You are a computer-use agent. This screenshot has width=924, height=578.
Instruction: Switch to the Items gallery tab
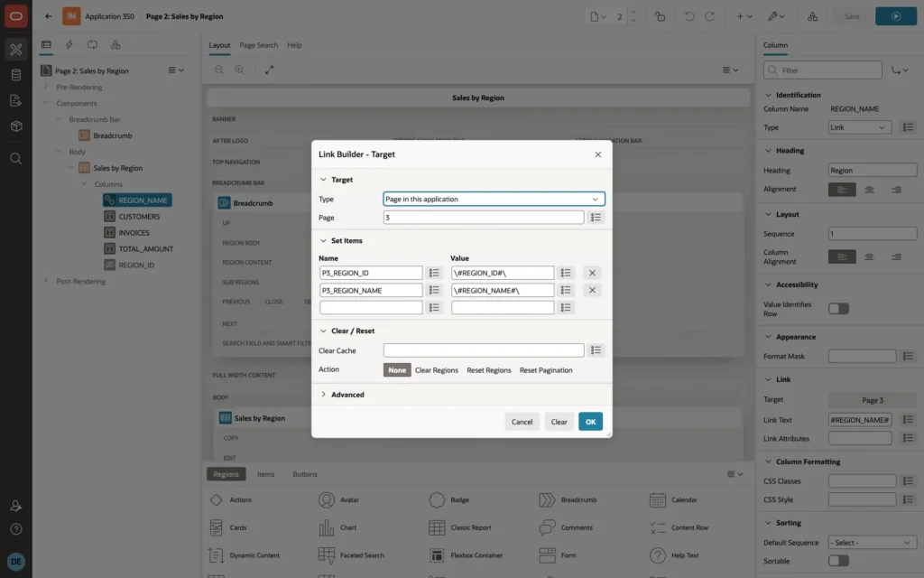266,474
